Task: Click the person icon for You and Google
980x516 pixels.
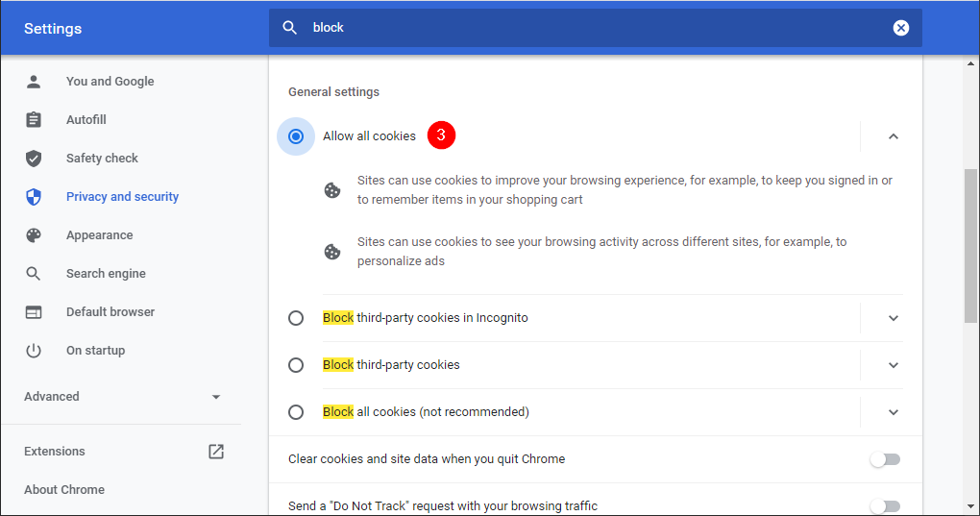Action: [x=34, y=82]
